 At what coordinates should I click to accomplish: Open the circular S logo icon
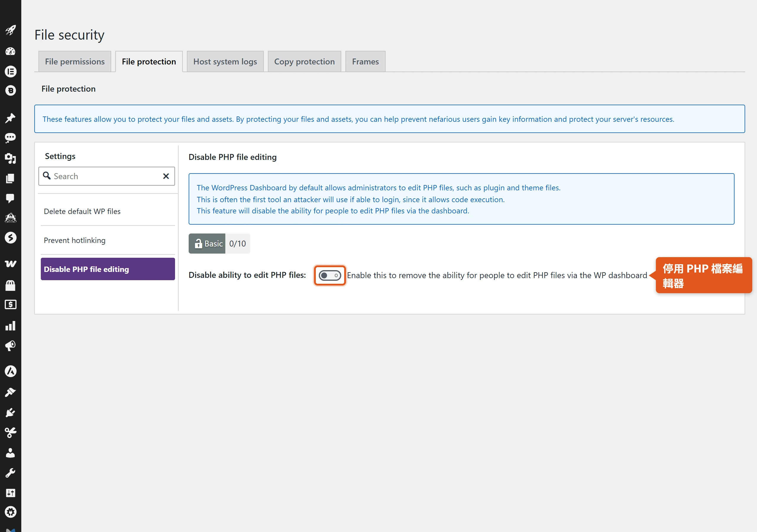point(11,238)
